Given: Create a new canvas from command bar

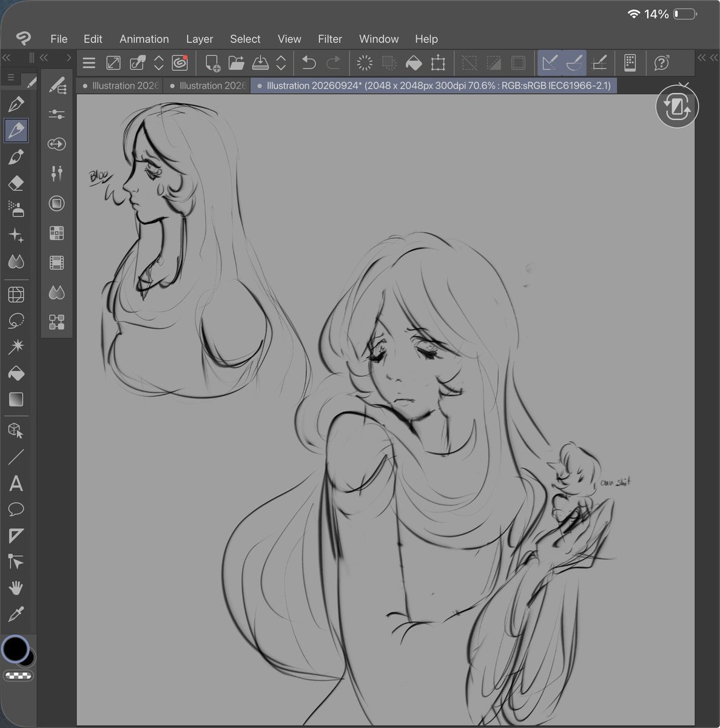Looking at the screenshot, I should [x=212, y=62].
